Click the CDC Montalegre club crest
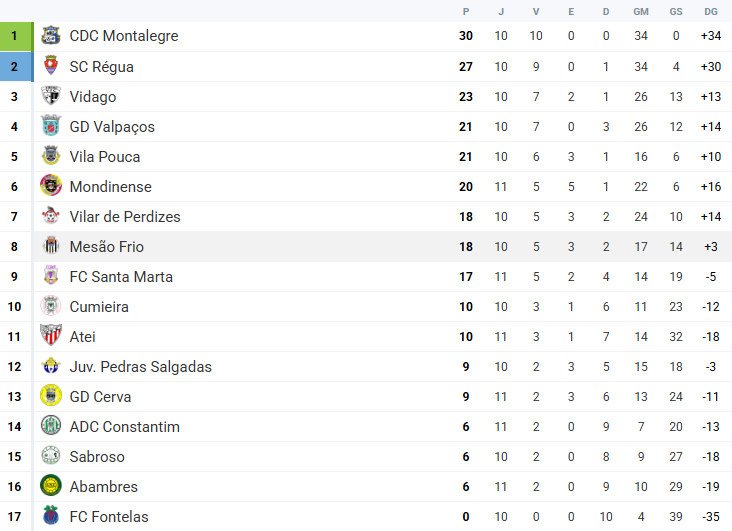Viewport: 732px width, 531px height. pos(50,36)
